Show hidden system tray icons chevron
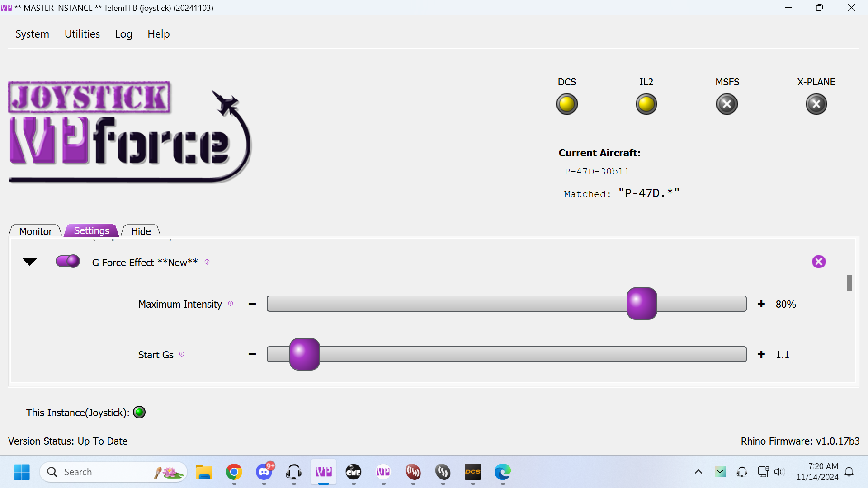Viewport: 868px width, 488px height. [x=698, y=472]
